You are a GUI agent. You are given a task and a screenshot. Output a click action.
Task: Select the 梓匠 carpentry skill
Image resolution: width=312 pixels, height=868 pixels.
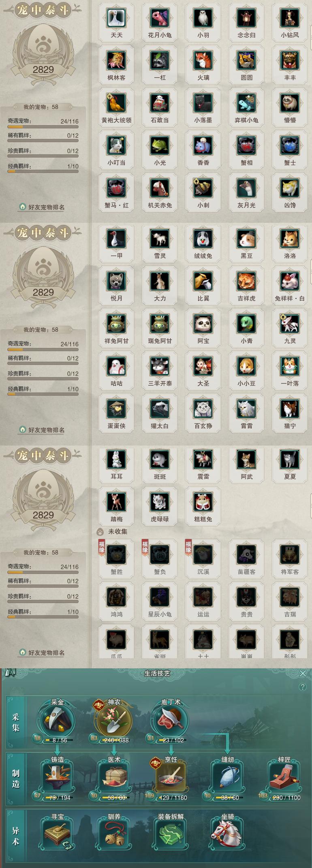(x=284, y=778)
